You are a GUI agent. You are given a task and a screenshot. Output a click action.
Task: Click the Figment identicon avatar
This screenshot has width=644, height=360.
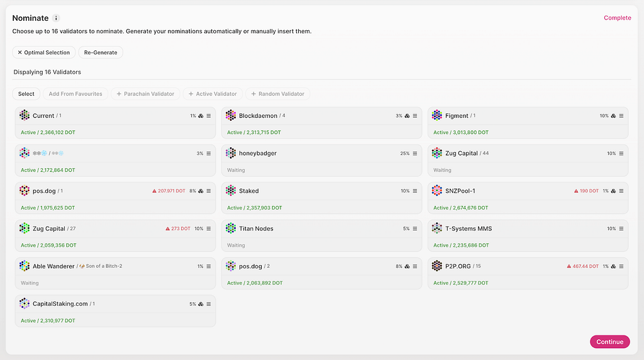click(437, 115)
